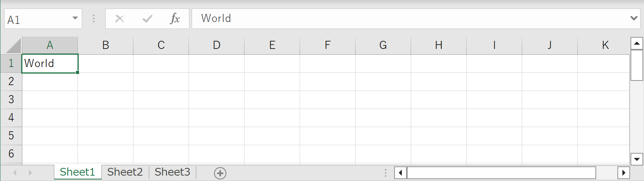This screenshot has width=644, height=181.
Task: Confirm the entry with the checkmark icon
Action: (147, 18)
